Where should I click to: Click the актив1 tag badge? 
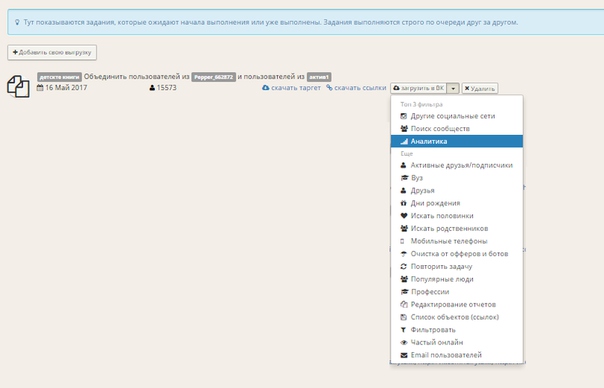tap(319, 77)
